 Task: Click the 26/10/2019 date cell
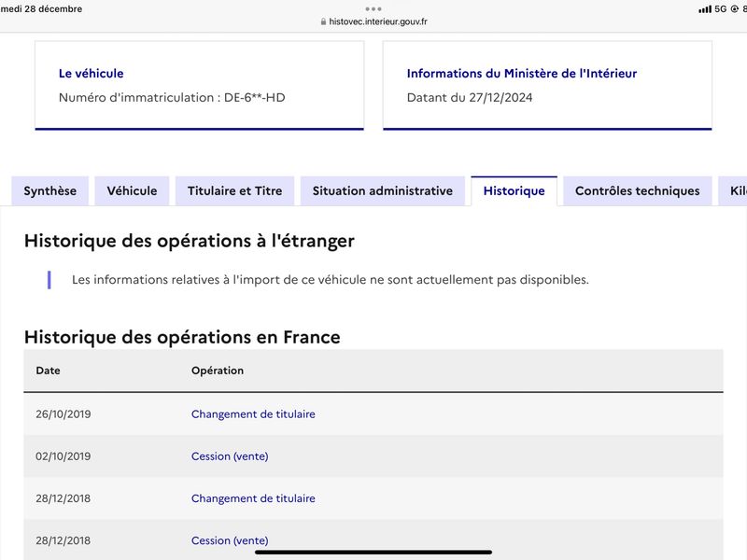pyautogui.click(x=63, y=414)
